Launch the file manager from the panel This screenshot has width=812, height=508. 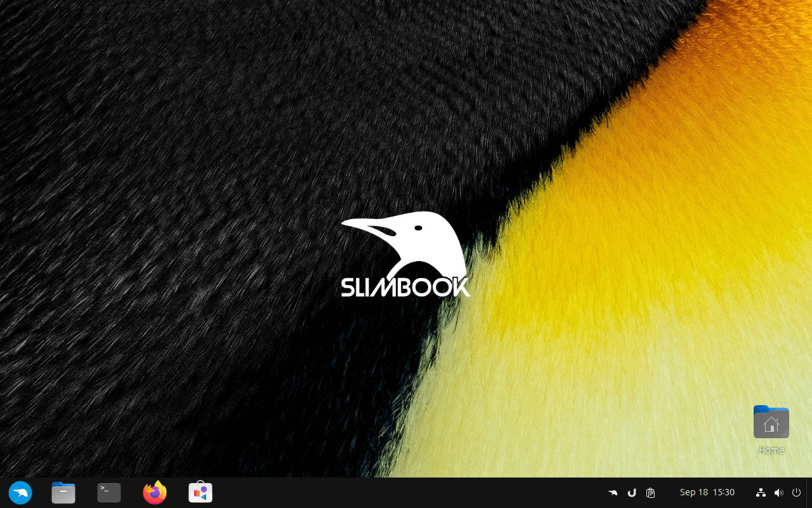(x=63, y=493)
